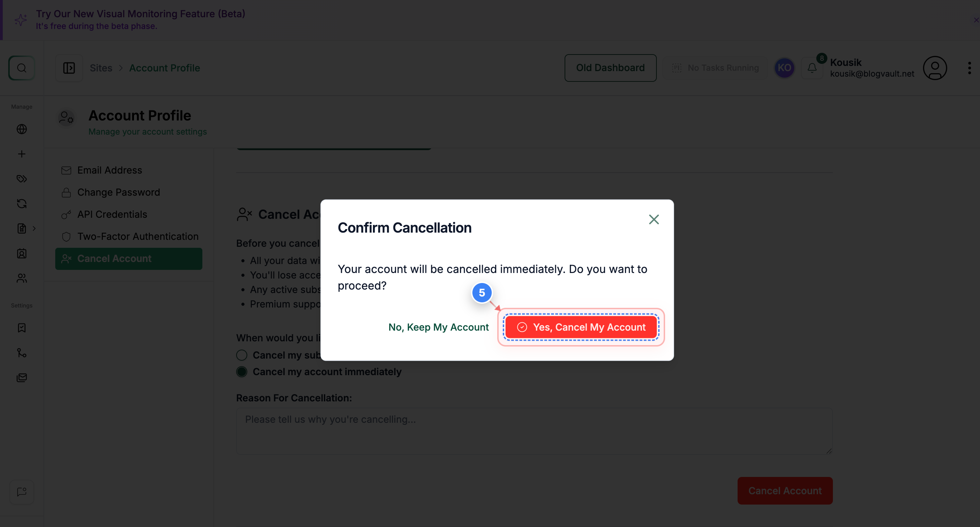
Task: Open the Sites globe icon in the sidebar
Action: (x=21, y=129)
